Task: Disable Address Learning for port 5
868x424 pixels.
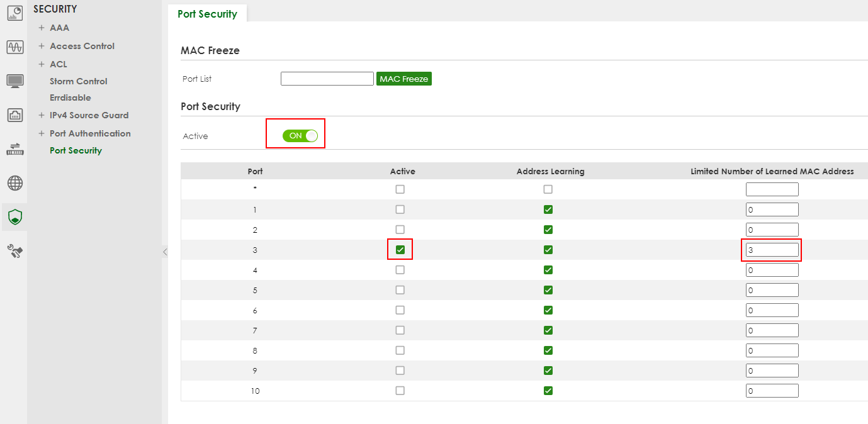Action: (548, 290)
